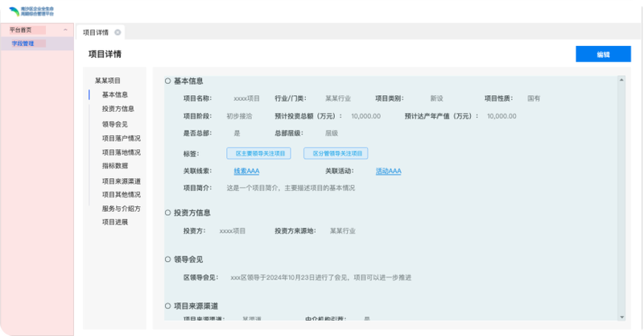Viewport: 644px width, 336px height.
Task: Jump to 指标数据 in the anchor list
Action: 115,166
